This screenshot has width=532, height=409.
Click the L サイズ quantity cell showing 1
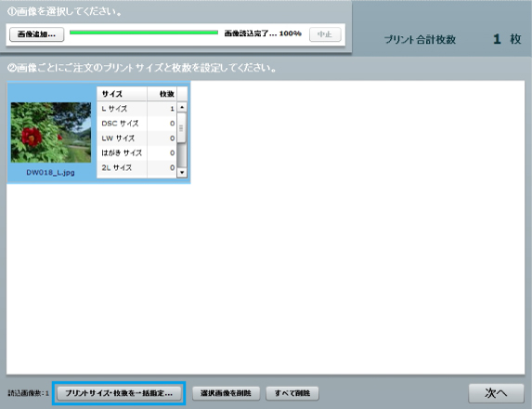(x=162, y=109)
